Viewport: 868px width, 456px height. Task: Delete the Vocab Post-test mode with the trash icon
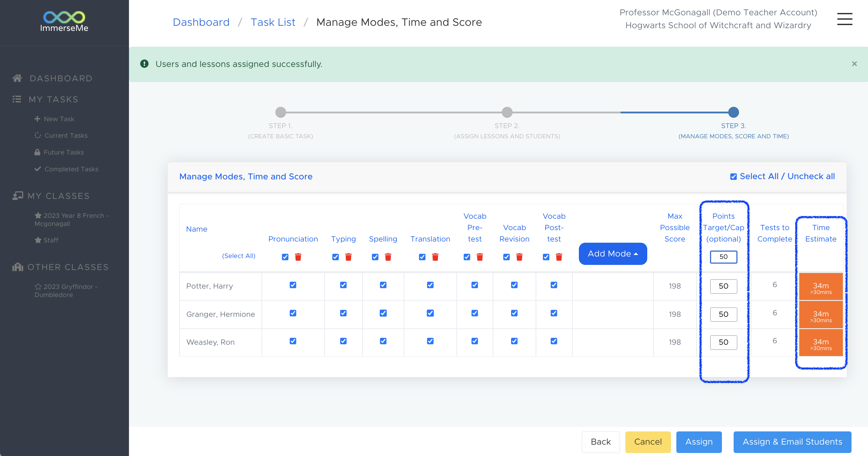[x=559, y=257]
